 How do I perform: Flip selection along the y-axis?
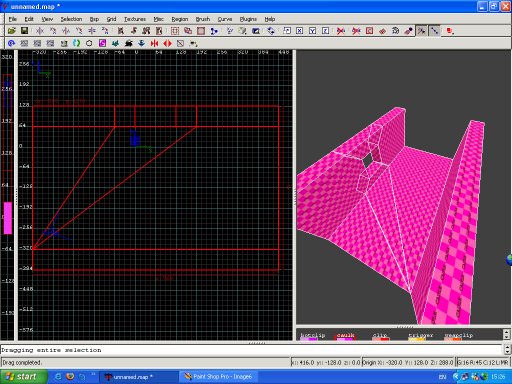[x=66, y=31]
